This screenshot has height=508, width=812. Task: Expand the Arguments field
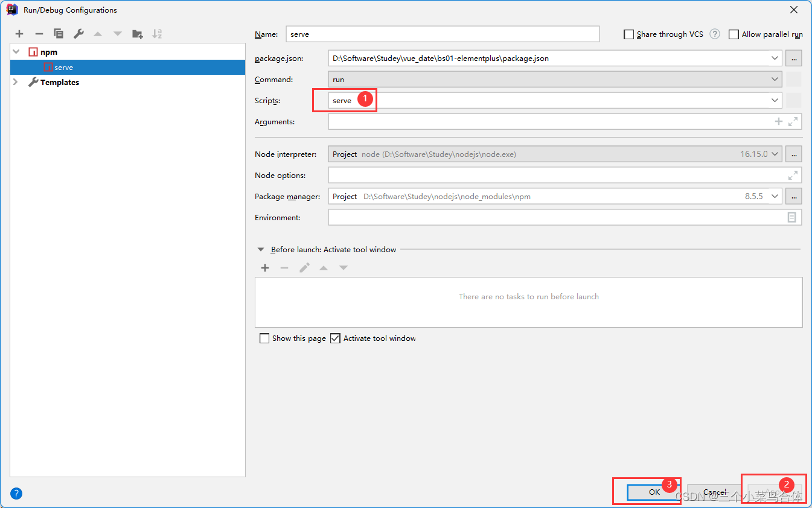click(x=793, y=122)
